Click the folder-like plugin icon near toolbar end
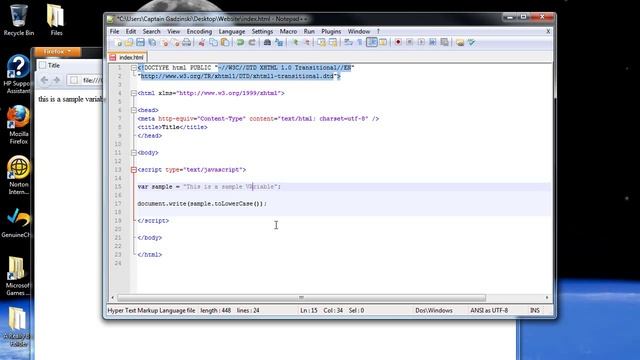This screenshot has width=640, height=360. [460, 42]
